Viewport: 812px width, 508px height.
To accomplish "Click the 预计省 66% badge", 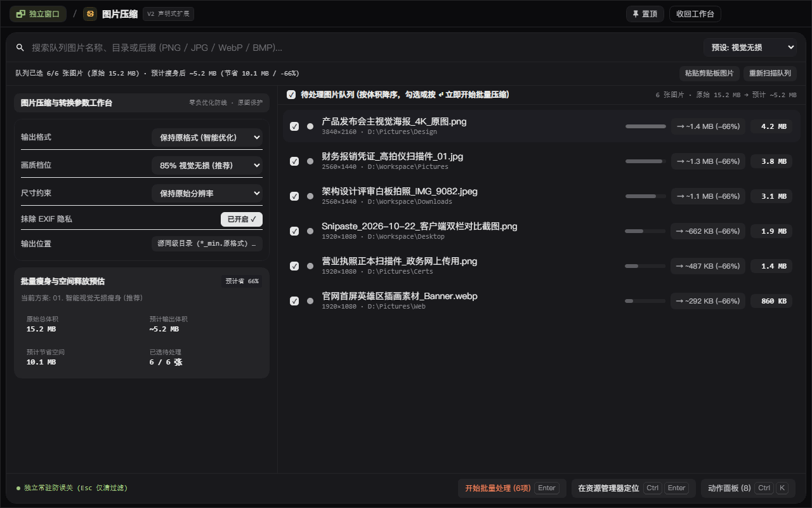I will [242, 281].
